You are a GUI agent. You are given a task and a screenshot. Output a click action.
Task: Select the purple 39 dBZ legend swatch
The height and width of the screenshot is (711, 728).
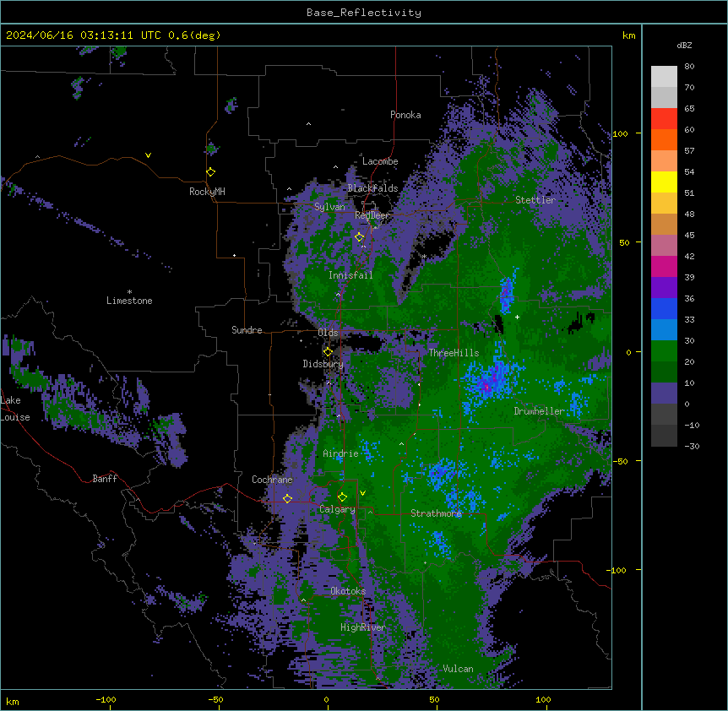pos(664,287)
